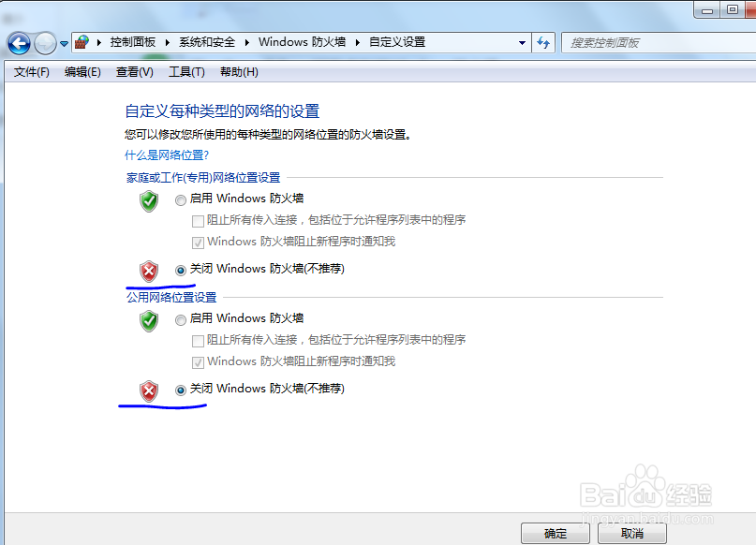The image size is (756, 545).
Task: Click 自定义设置 breadcrumb segment
Action: [397, 42]
